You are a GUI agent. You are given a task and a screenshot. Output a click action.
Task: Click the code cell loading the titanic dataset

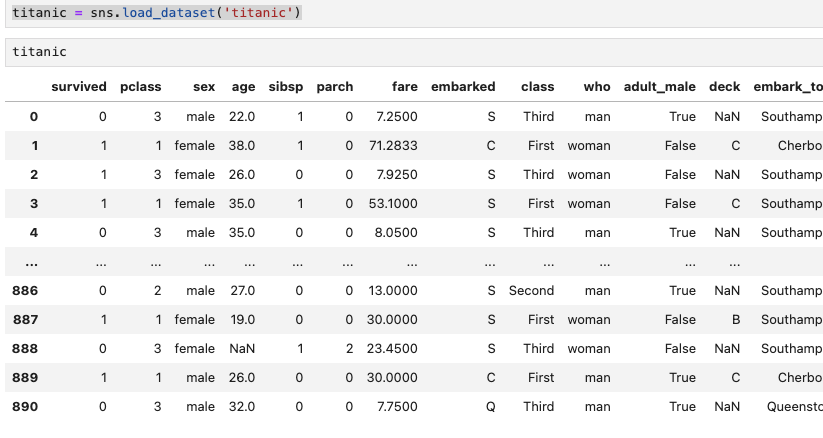(x=414, y=13)
